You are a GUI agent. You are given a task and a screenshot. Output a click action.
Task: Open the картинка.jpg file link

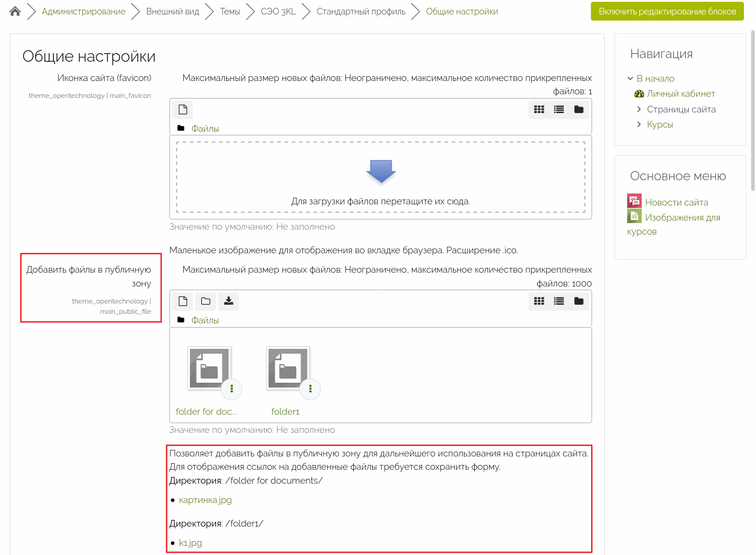[x=205, y=500]
